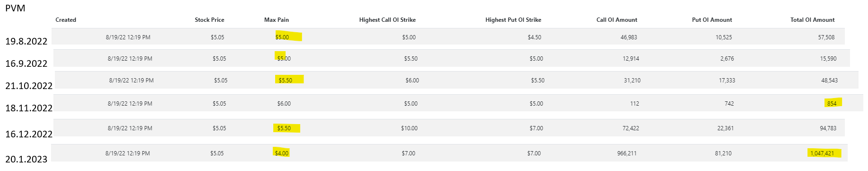Select the 19.8.2022 expiry date label
868x171 pixels.
tap(26, 41)
